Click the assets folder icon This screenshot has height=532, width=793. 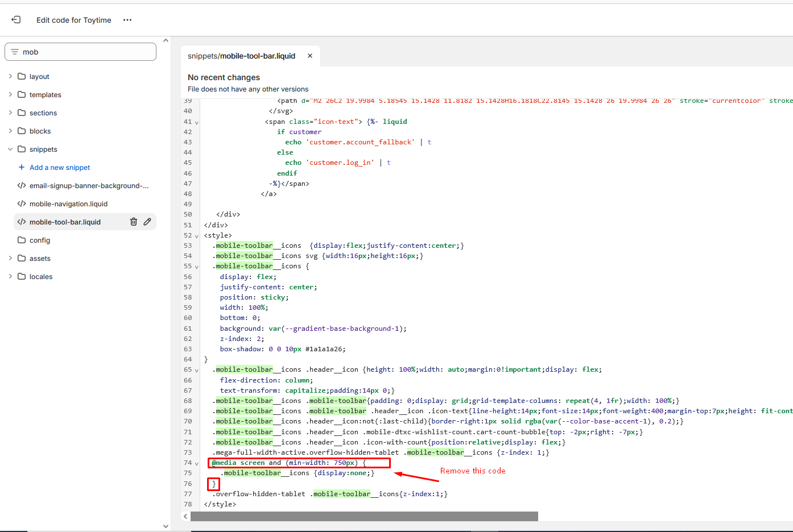[x=22, y=258]
